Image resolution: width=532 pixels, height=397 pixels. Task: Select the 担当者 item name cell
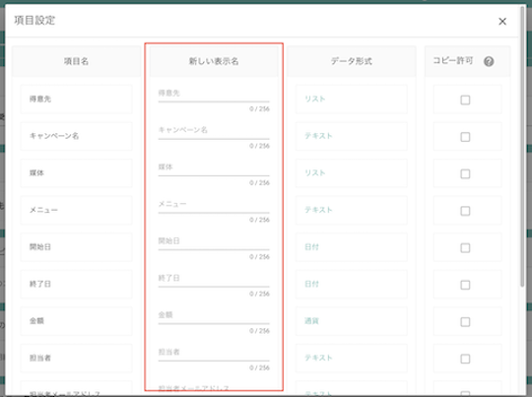(x=76, y=358)
